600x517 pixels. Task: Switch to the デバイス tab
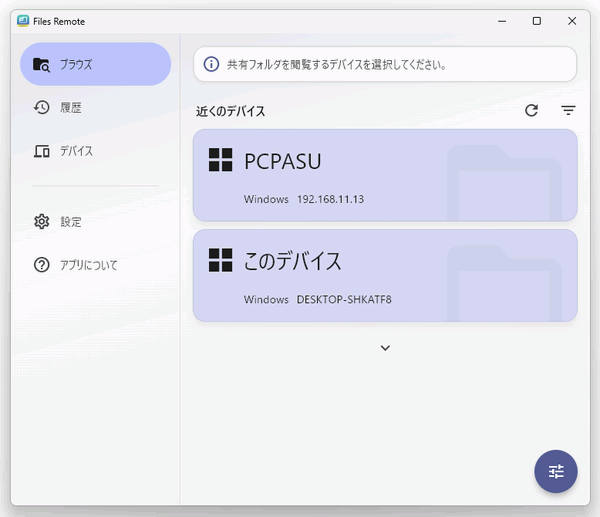click(95, 151)
